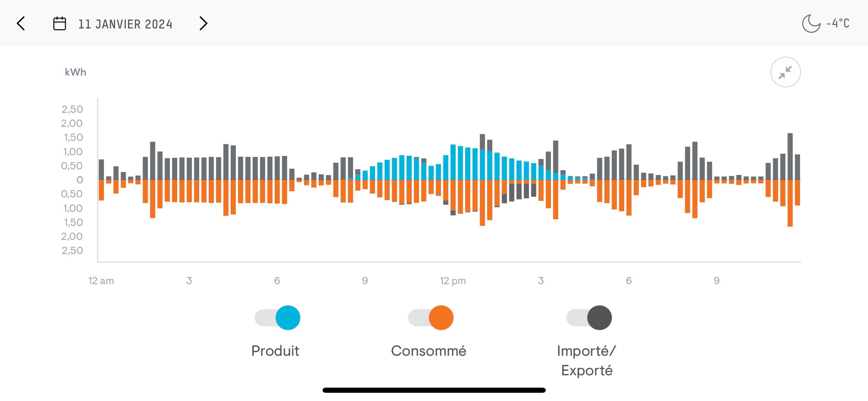Select the 12 pm time marker
Screen dimensions: 868x401
pos(453,281)
